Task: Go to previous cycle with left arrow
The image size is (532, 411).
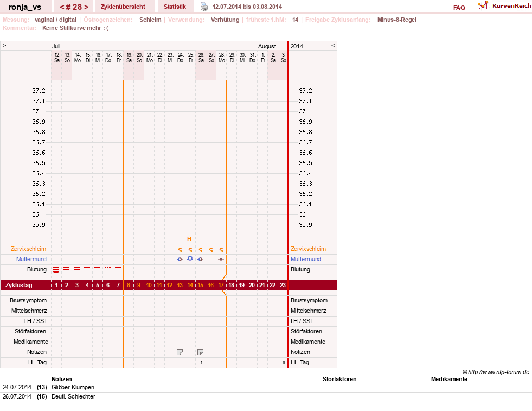Action: point(62,7)
